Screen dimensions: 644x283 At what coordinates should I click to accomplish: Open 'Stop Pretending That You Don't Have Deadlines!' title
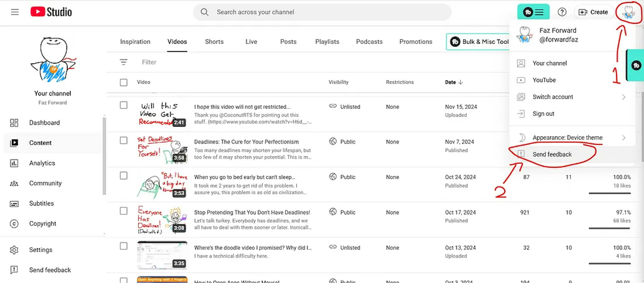[252, 212]
